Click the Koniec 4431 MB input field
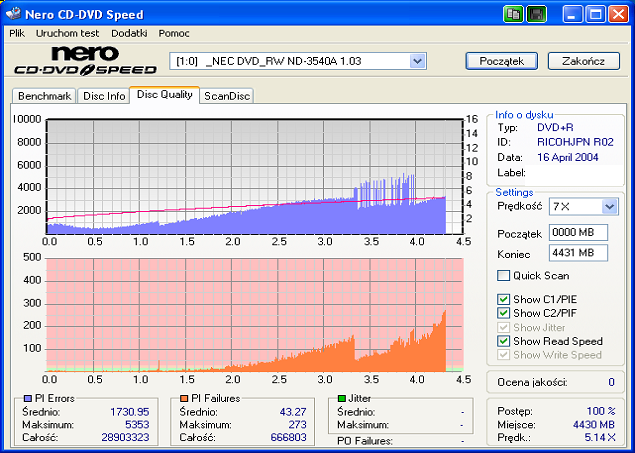This screenshot has height=453, width=635. 578,253
